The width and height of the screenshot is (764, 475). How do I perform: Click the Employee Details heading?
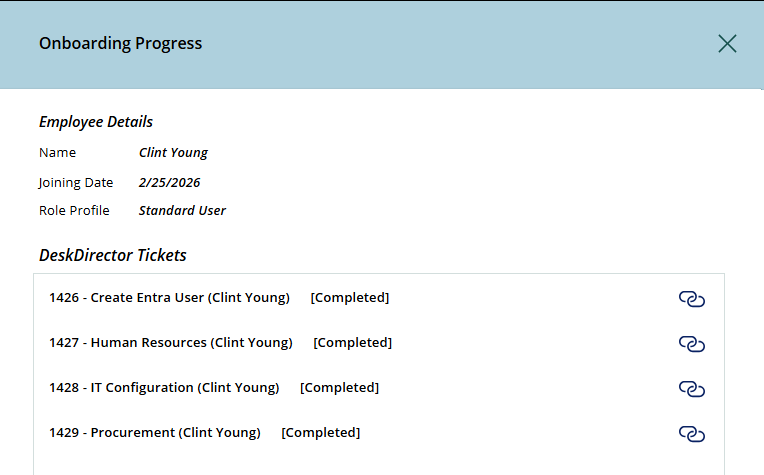pyautogui.click(x=96, y=122)
